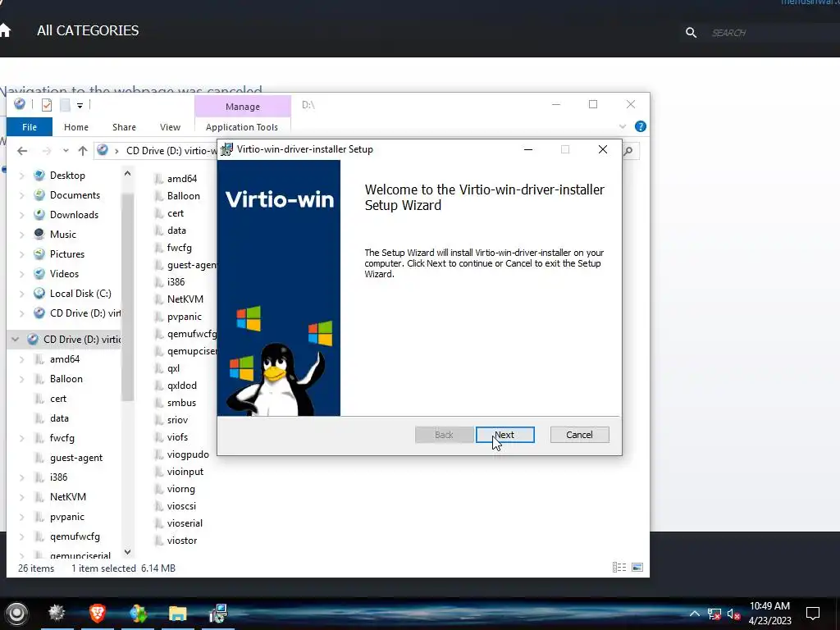
Task: Open Explorer help question mark icon
Action: 640,126
